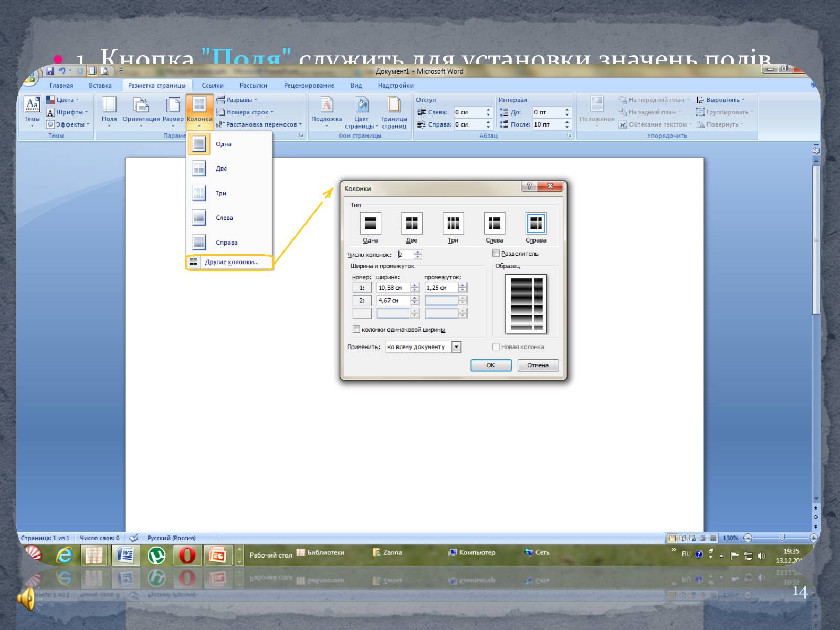Viewport: 840px width, 630px height.
Task: Click the undo icon in quick access toolbar
Action: [x=62, y=70]
